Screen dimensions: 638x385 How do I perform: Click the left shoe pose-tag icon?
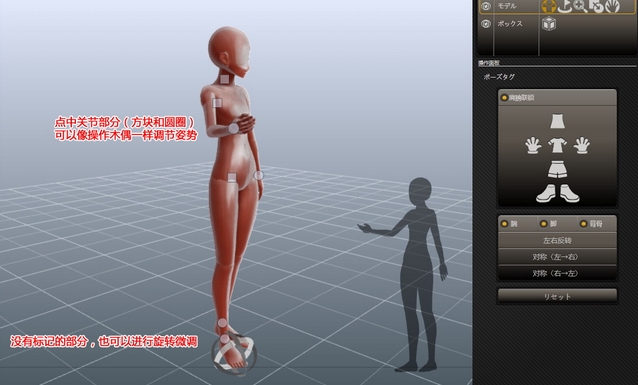[546, 194]
